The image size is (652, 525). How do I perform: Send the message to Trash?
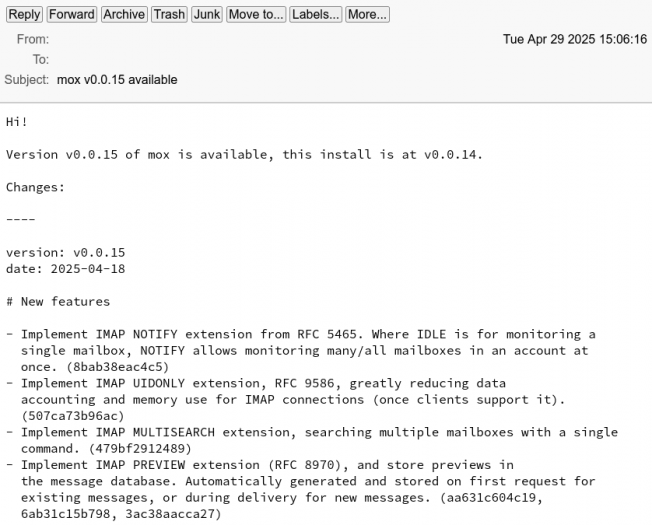coord(169,15)
